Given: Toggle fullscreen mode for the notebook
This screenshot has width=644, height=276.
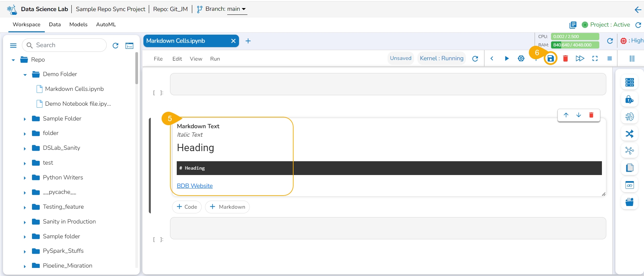Looking at the screenshot, I should pos(595,59).
